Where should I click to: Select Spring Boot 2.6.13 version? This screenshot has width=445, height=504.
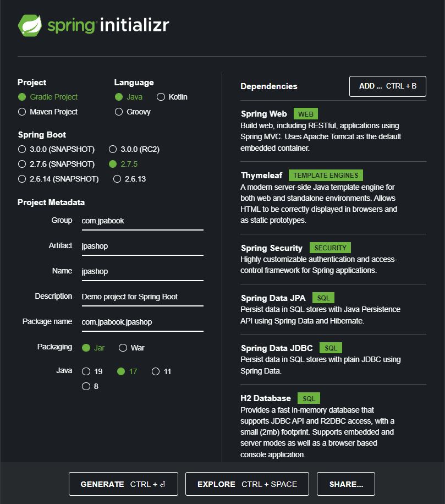(x=117, y=179)
